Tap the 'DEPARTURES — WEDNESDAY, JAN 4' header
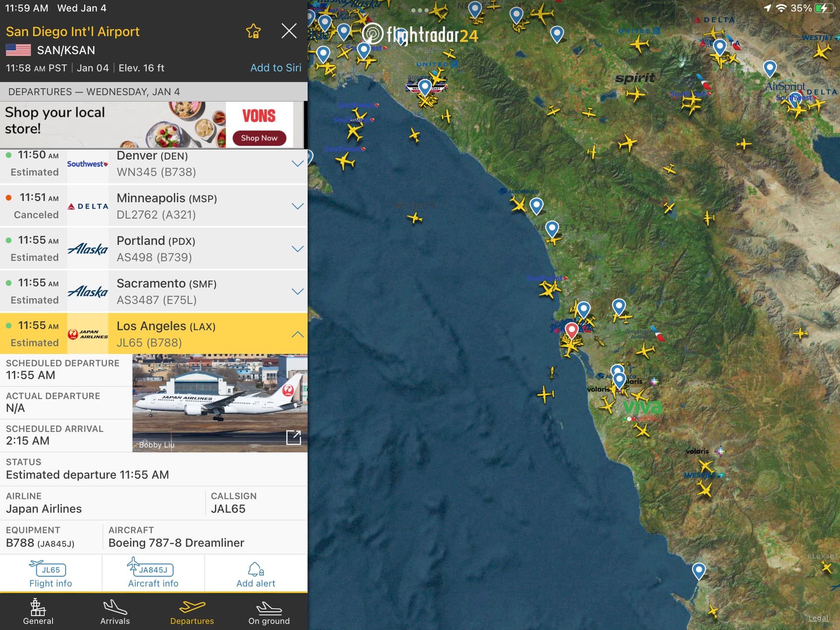The width and height of the screenshot is (840, 630). [94, 92]
